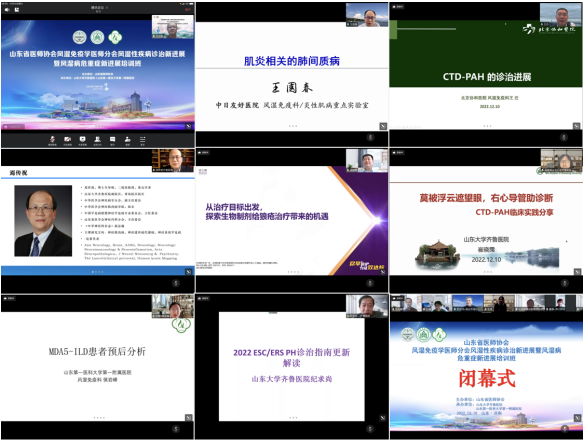584x440 pixels.
Task: Open the members list toolbar icon
Action: pyautogui.click(x=98, y=140)
